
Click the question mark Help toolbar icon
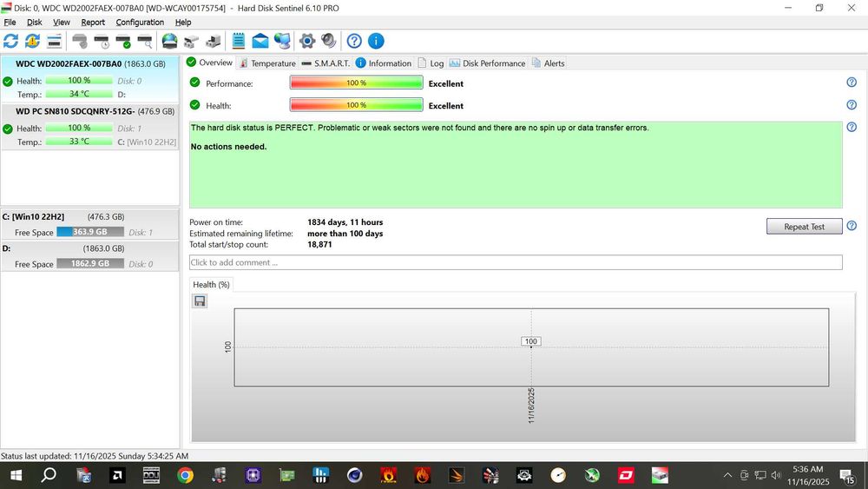354,41
